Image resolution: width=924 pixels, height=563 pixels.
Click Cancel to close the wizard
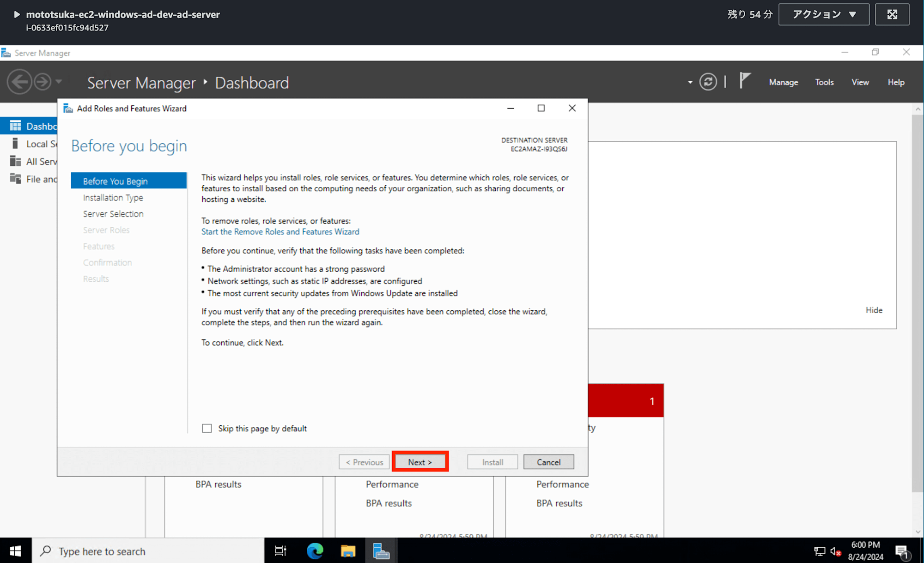tap(548, 461)
